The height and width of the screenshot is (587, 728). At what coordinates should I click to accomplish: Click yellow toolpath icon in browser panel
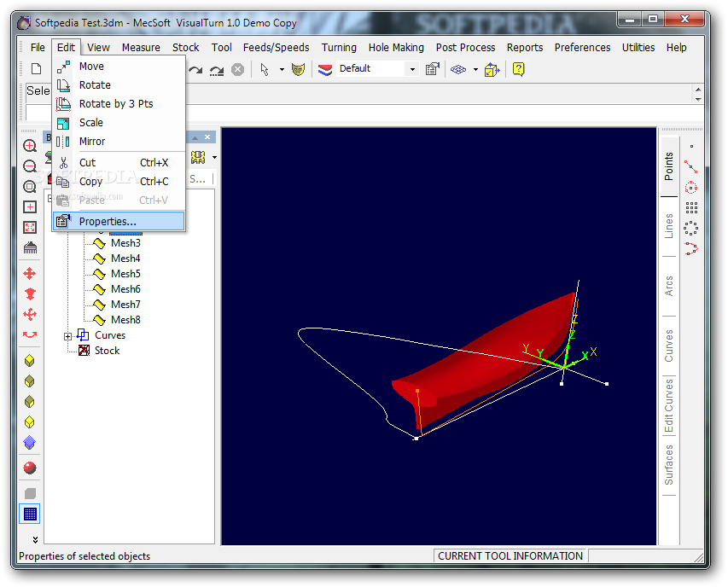pos(198,158)
